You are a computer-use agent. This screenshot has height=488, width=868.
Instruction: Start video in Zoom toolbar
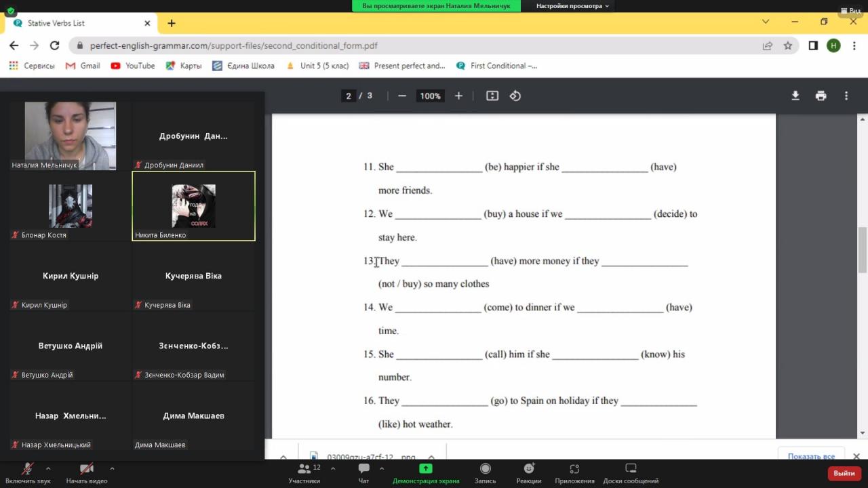pyautogui.click(x=86, y=472)
